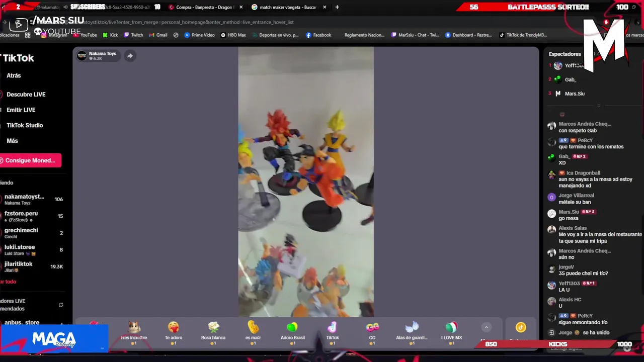
Task: Click the Nakama Toys live video
Action: pyautogui.click(x=306, y=182)
